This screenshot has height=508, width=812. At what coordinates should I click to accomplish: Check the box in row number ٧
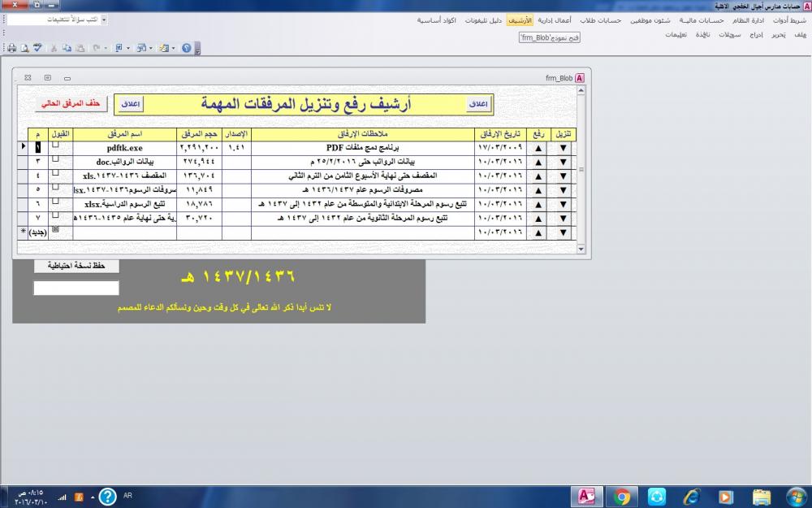click(55, 215)
